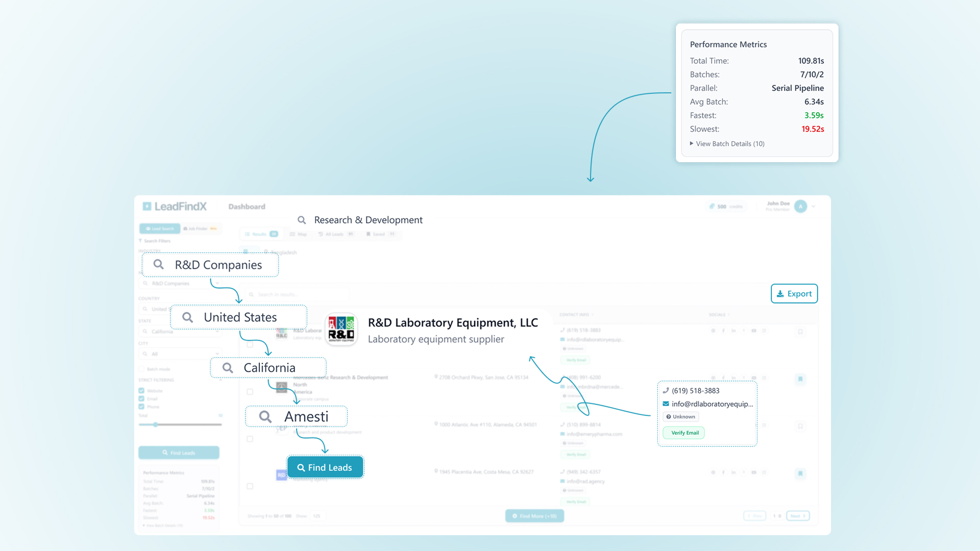Expand the John Doe account menu chevron
The height and width of the screenshot is (551, 980).
(814, 207)
